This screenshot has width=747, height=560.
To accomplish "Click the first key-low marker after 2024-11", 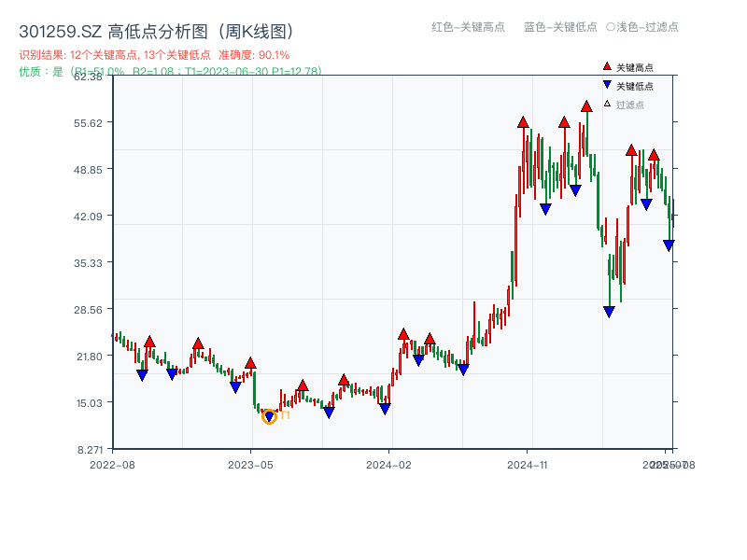I will pyautogui.click(x=545, y=209).
